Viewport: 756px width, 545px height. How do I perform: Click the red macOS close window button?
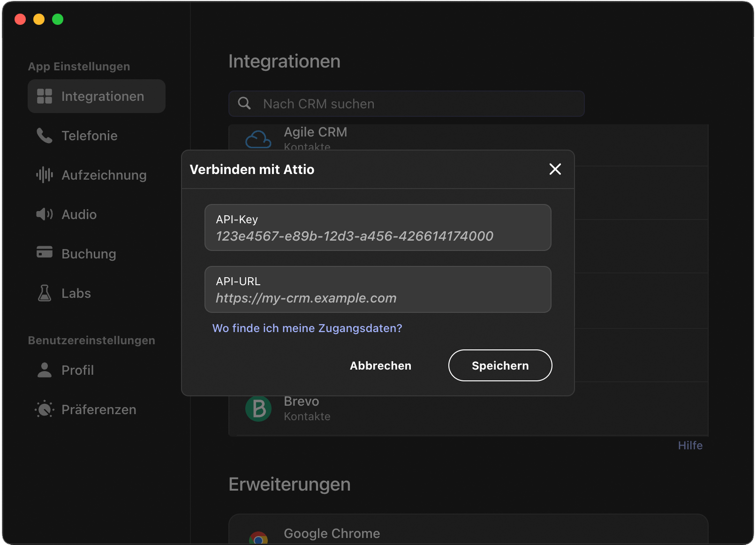click(20, 19)
